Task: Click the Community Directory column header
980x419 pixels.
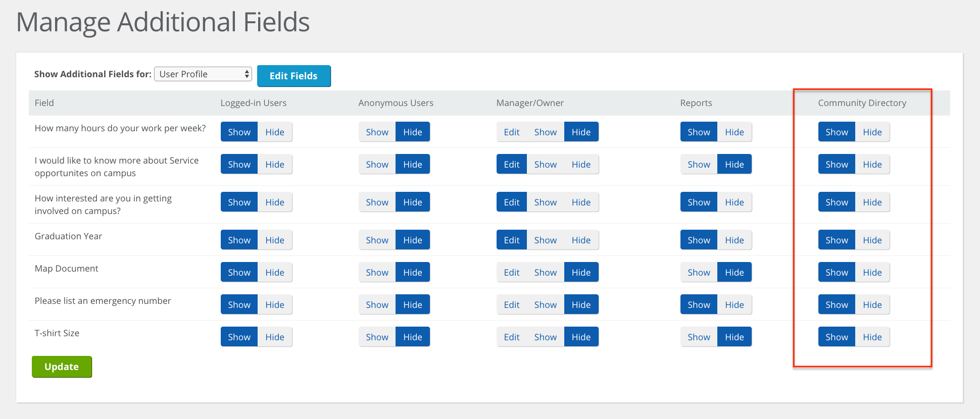Action: coord(862,103)
